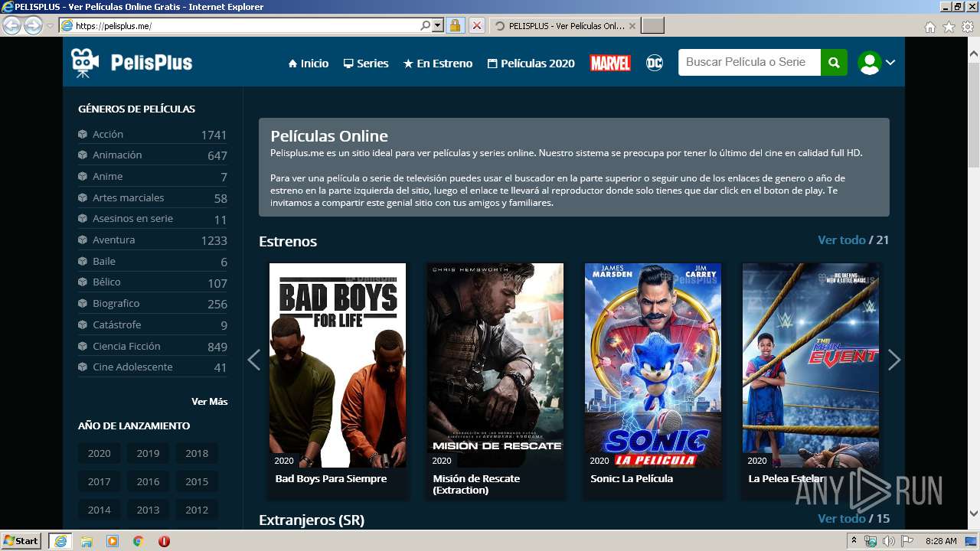Open the Marvel logo link
Viewport: 980px width, 551px height.
[x=610, y=63]
